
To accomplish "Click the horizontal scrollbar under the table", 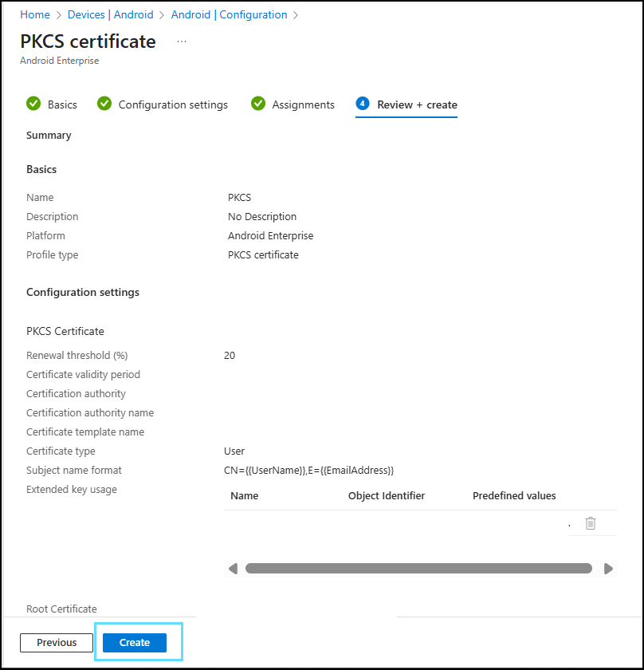I will 418,569.
